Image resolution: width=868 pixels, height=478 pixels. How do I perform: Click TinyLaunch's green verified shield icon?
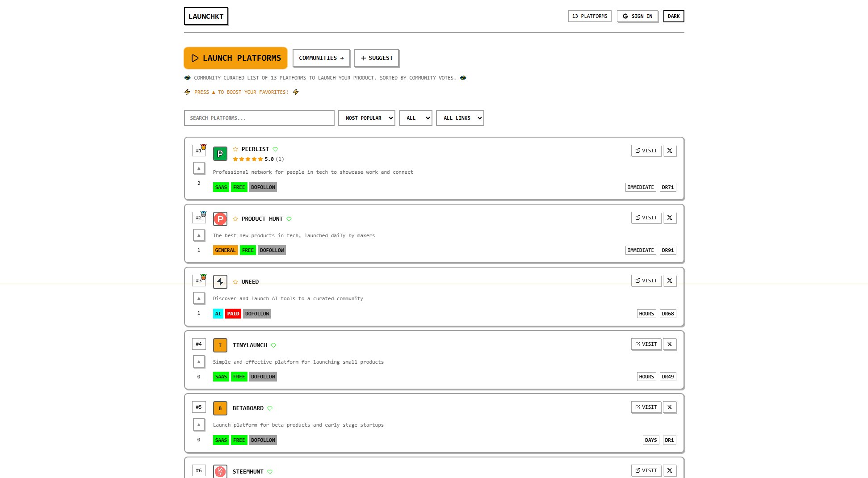[x=273, y=345]
